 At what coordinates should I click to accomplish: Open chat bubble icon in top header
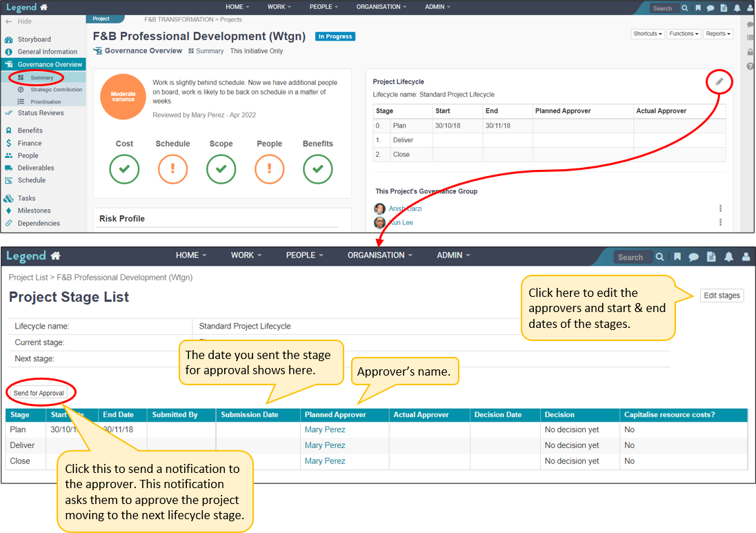[x=710, y=8]
